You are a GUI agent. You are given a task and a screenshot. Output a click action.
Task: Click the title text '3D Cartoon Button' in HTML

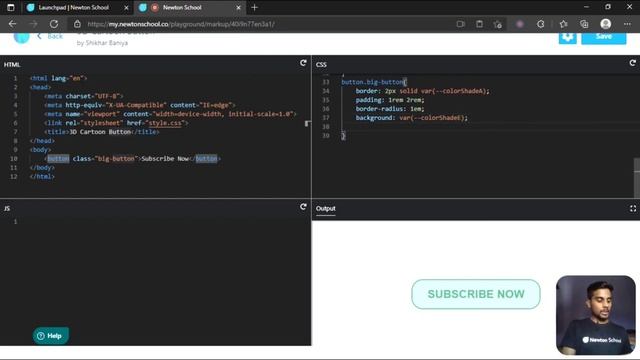[x=100, y=132]
